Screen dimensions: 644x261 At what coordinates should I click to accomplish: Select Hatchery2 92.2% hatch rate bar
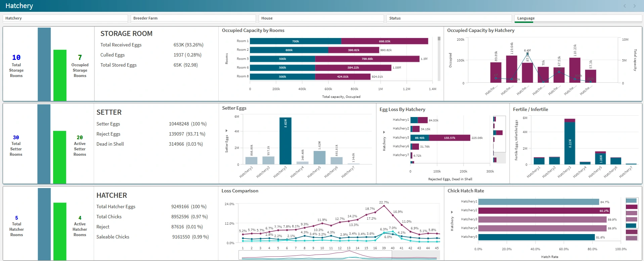[544, 211]
